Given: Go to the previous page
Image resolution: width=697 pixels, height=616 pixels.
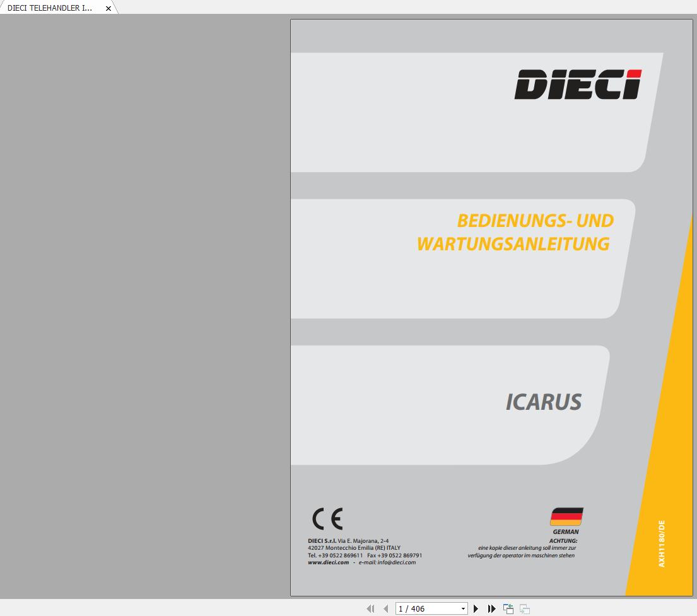Looking at the screenshot, I should click(x=385, y=608).
